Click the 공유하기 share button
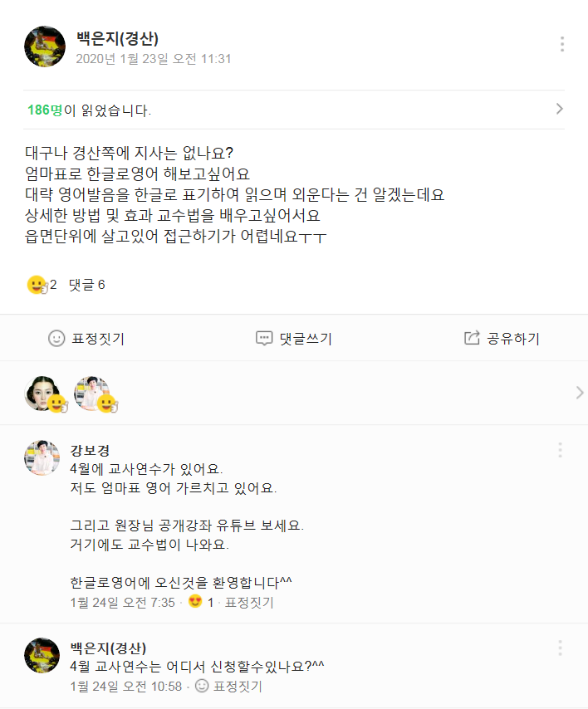Image resolution: width=588 pixels, height=709 pixels. tap(502, 338)
